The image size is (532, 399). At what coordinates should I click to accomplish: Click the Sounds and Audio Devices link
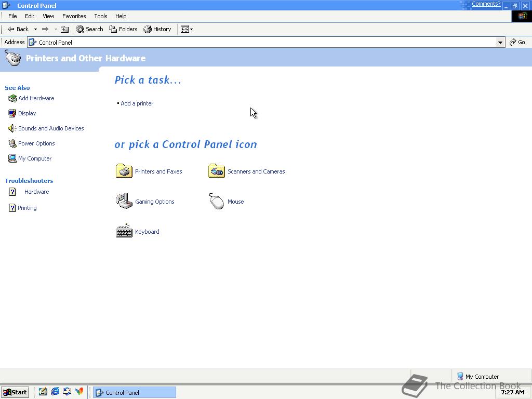51,128
